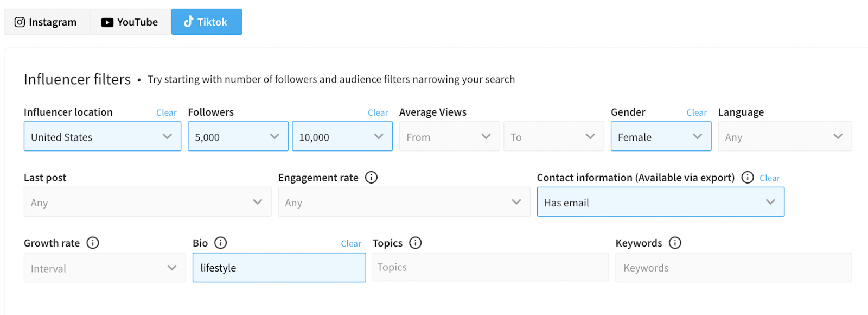Click the Bio field containing lifestyle
This screenshot has width=868, height=315.
tap(279, 268)
